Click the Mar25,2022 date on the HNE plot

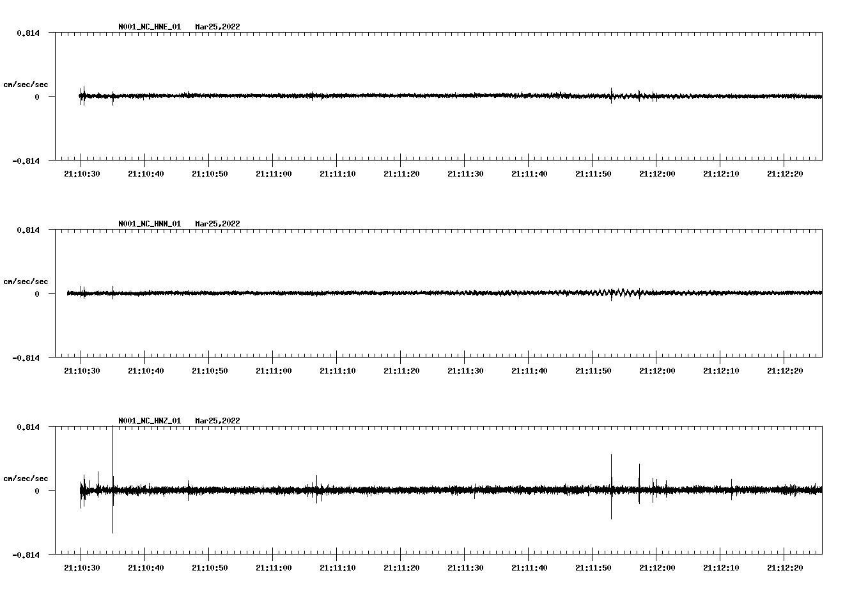point(218,27)
